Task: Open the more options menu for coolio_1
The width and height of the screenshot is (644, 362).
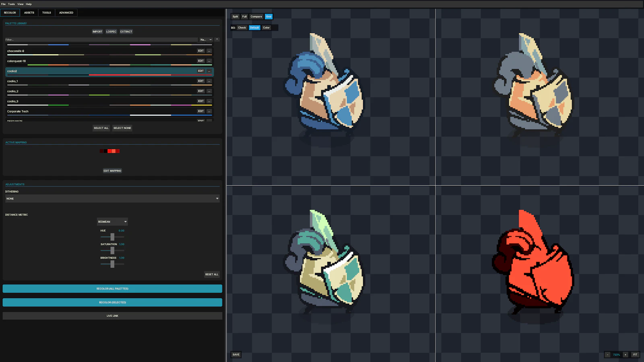Action: [209, 81]
